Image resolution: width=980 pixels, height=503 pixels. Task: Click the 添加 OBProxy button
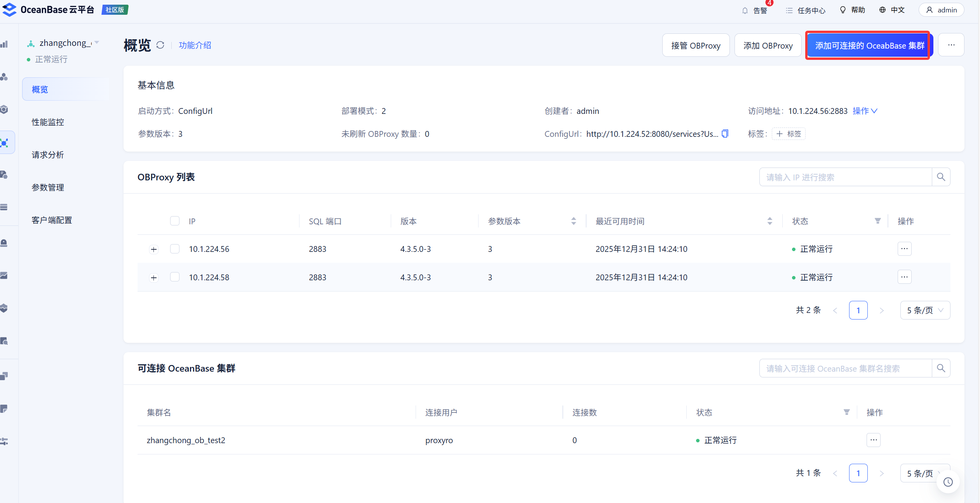[768, 45]
